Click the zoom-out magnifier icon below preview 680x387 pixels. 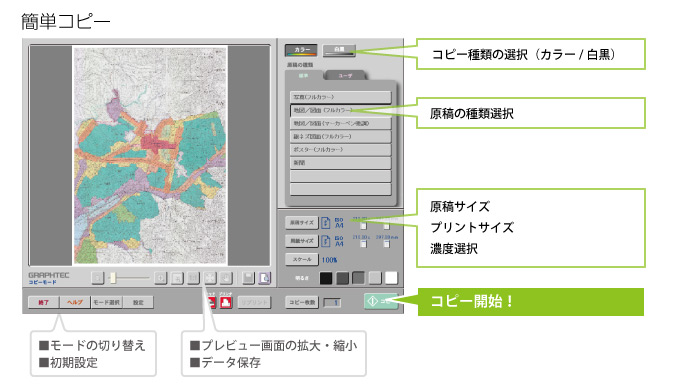98,278
